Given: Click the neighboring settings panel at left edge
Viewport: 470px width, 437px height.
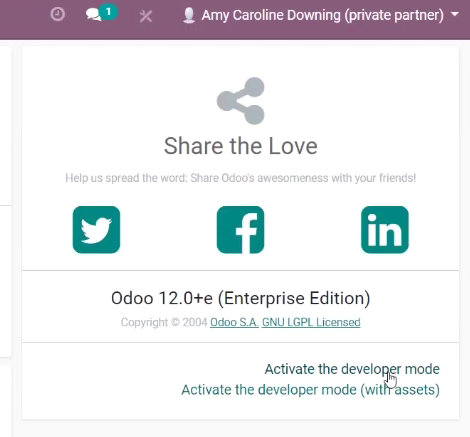Looking at the screenshot, I should [x=6, y=200].
